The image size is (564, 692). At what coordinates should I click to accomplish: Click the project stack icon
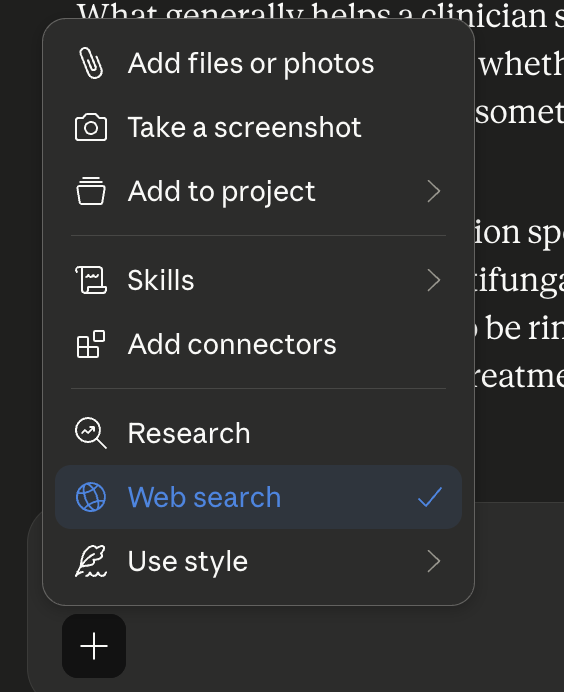click(x=91, y=191)
